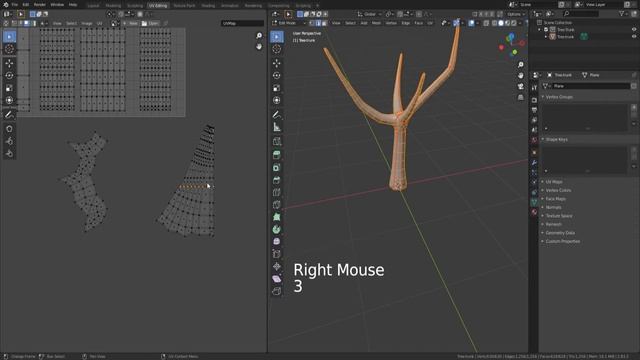The width and height of the screenshot is (640, 360).
Task: Toggle the viewport camera view icon
Action: pos(520,87)
